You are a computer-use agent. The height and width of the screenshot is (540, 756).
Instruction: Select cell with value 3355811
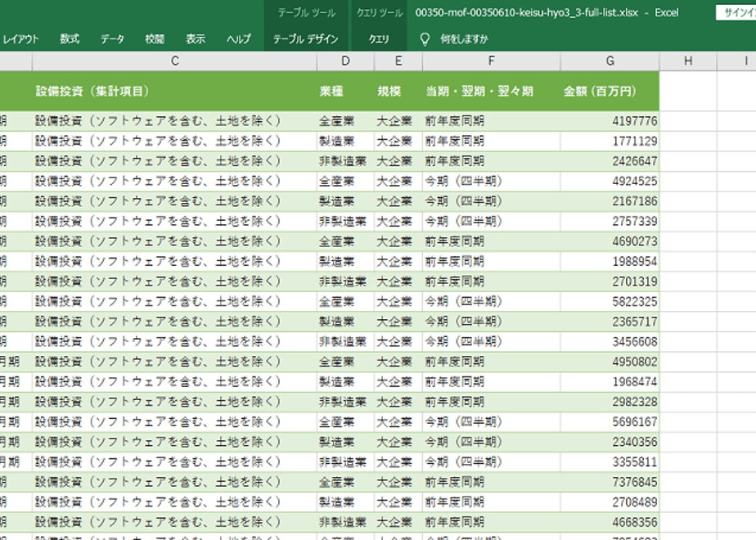point(610,462)
